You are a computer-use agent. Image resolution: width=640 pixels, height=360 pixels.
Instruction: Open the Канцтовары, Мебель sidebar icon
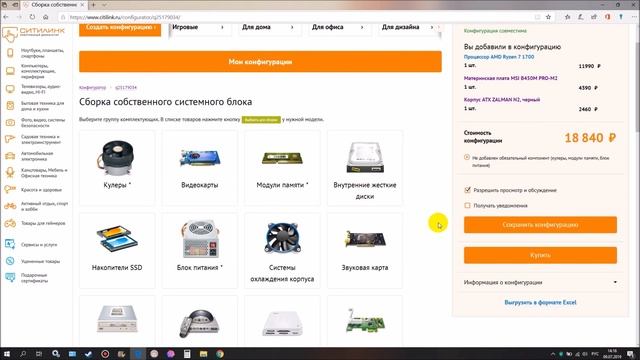10,173
